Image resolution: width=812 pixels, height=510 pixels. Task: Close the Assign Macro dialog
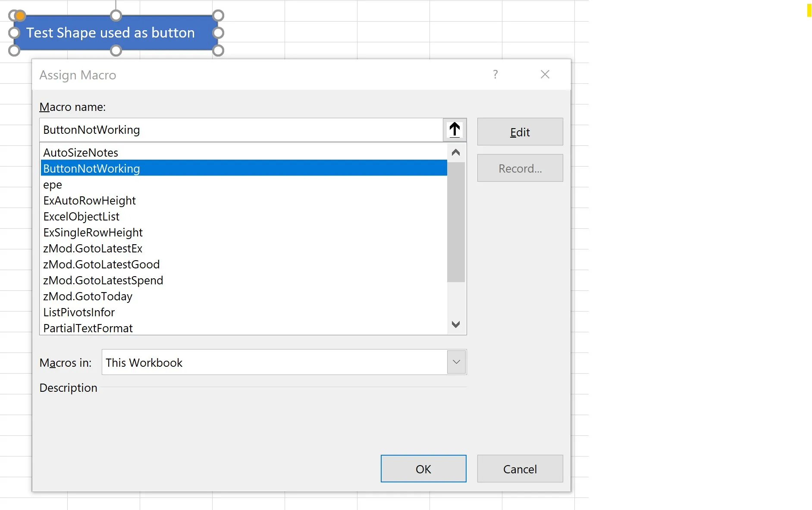545,75
